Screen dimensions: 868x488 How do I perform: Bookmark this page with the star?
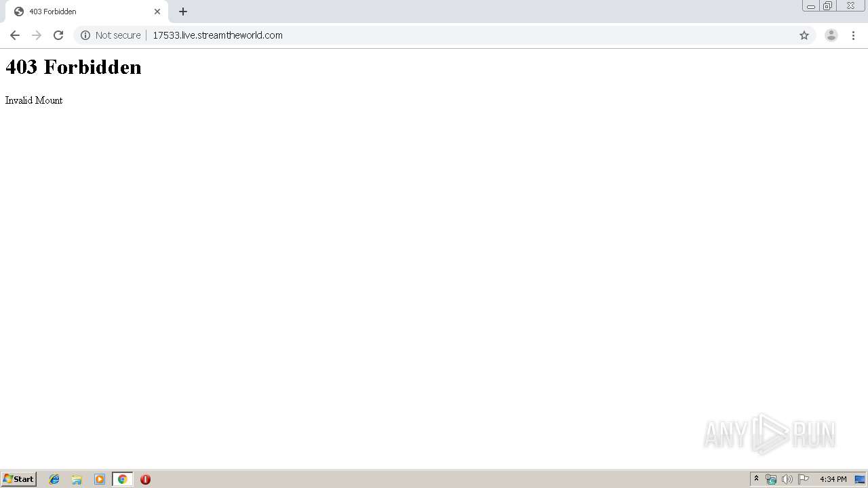point(804,35)
